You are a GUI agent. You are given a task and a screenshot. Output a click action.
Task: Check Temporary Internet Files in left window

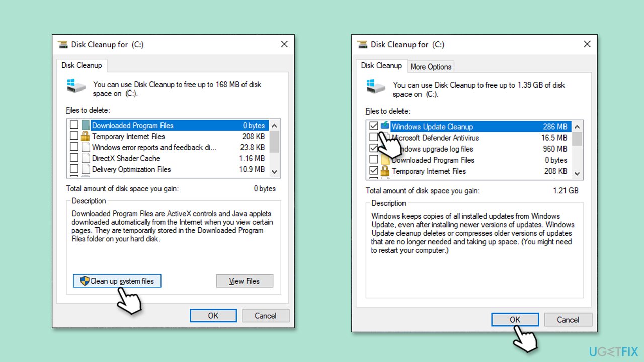[74, 136]
